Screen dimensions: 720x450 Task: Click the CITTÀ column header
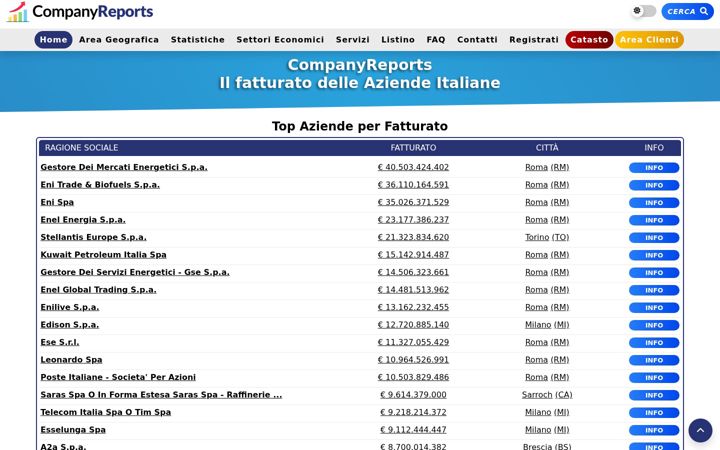547,147
